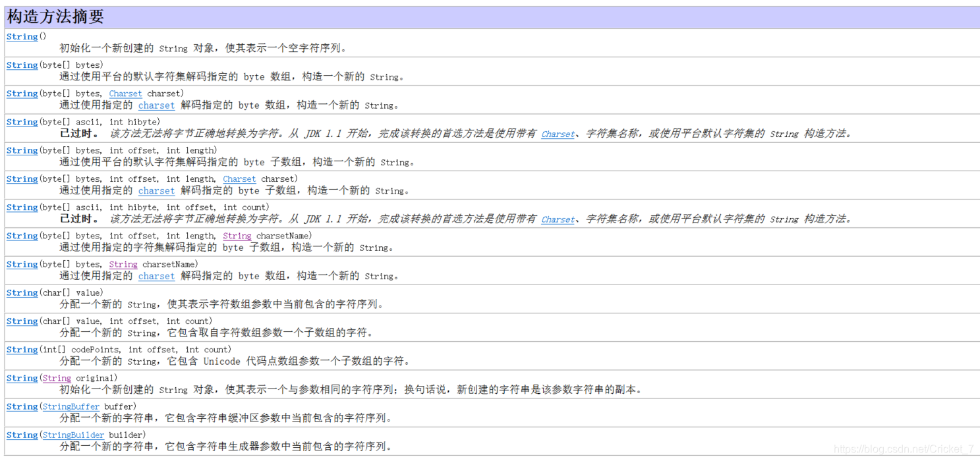Open the String() no-argument constructor link
This screenshot has height=461, width=980.
pyautogui.click(x=22, y=36)
